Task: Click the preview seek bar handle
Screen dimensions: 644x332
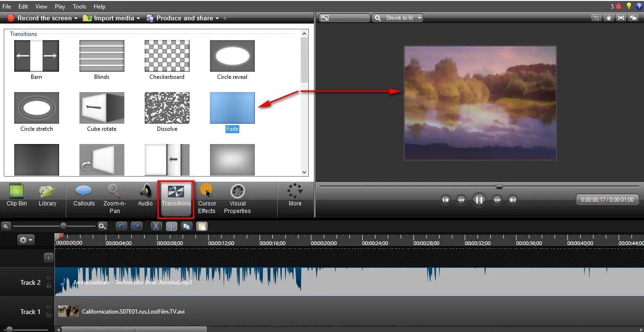Action: (499, 187)
